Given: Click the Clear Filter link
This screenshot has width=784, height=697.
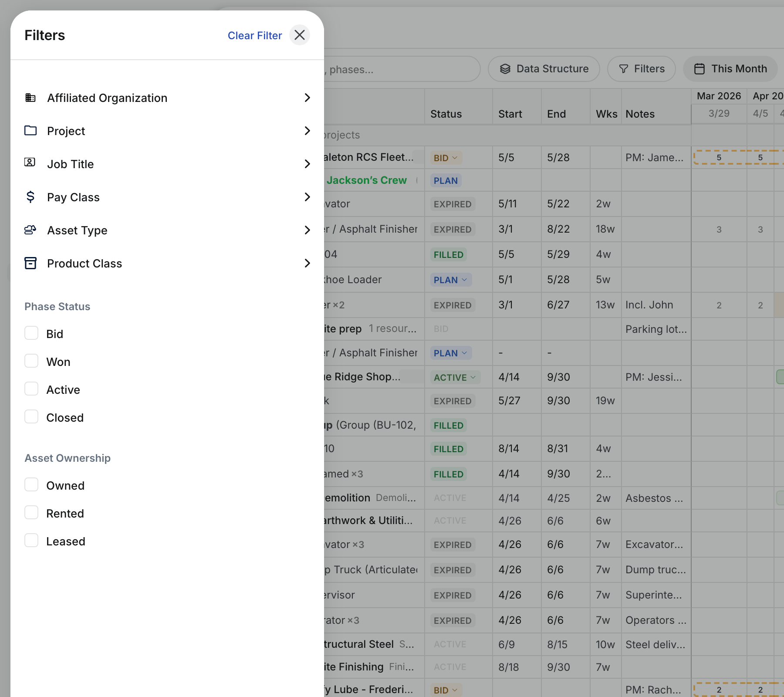Looking at the screenshot, I should 255,35.
